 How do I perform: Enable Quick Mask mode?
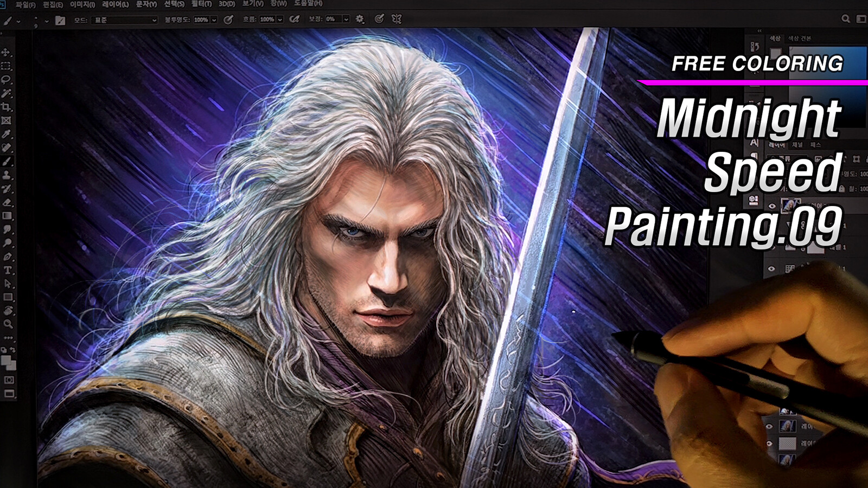pyautogui.click(x=9, y=380)
